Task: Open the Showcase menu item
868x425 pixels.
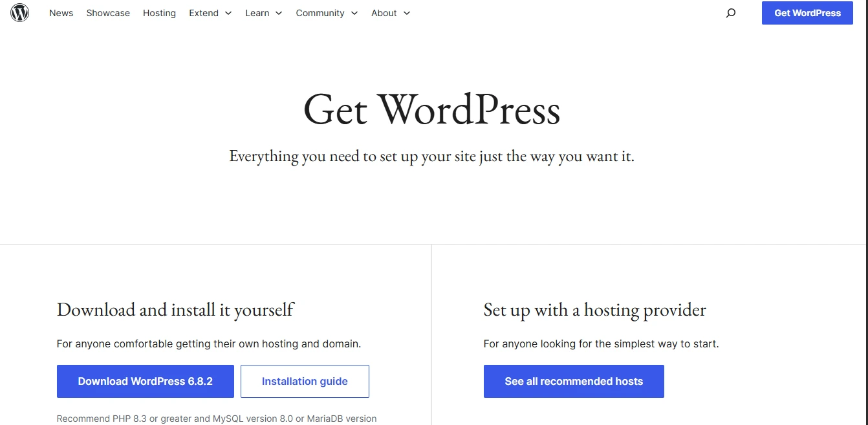Action: pos(108,13)
